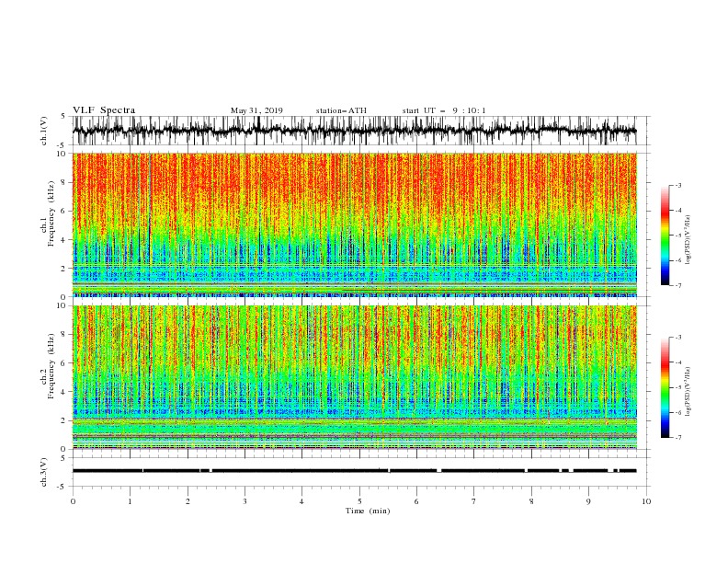This screenshot has width=728, height=563.
Task: Click the "0" tick on the time axis
Action: pyautogui.click(x=73, y=501)
